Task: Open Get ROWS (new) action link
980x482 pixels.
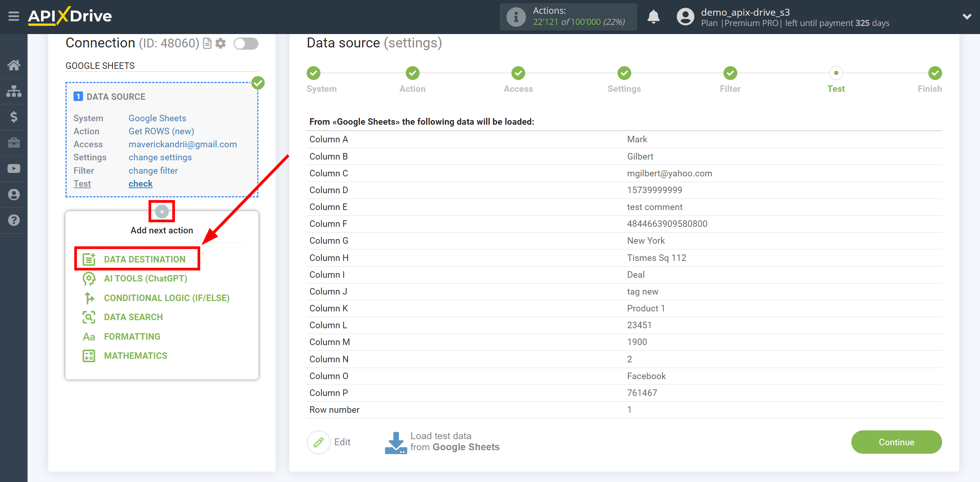Action: point(161,131)
